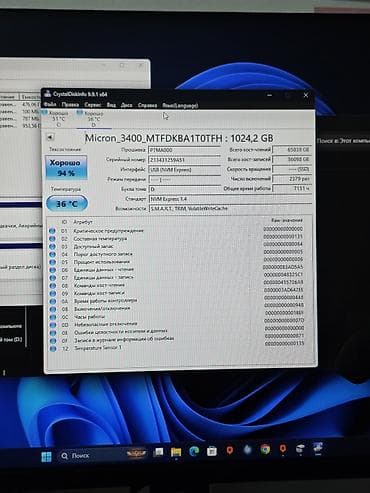The height and width of the screenshot is (493, 370).
Task: Click the serial number field
Action: tap(184, 160)
